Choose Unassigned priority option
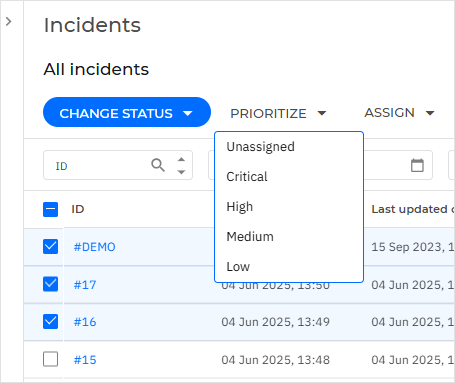455x383 pixels. tap(289, 147)
